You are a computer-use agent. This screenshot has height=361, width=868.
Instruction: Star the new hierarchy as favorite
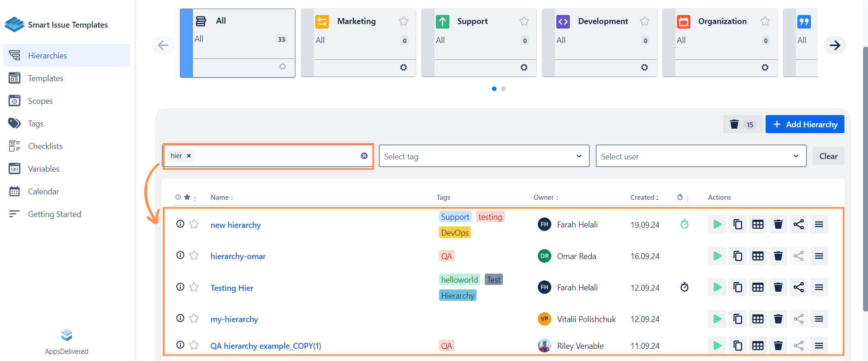tap(194, 224)
